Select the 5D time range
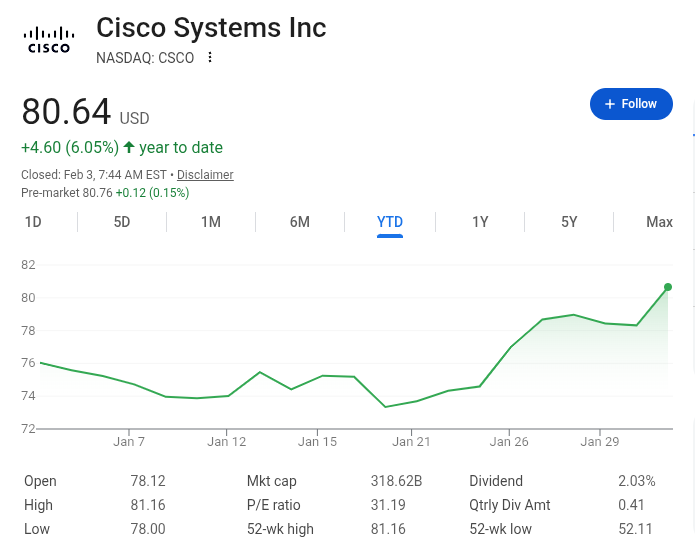 pyautogui.click(x=122, y=222)
